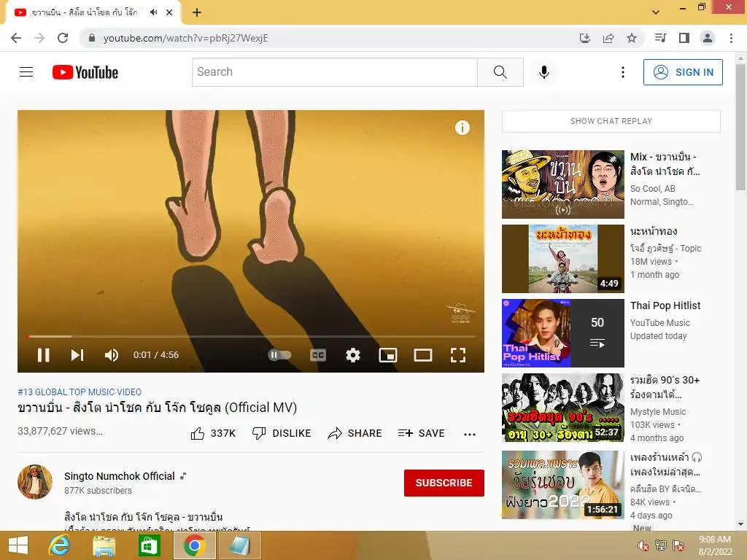Image resolution: width=747 pixels, height=560 pixels.
Task: Mute the video player volume
Action: (112, 355)
